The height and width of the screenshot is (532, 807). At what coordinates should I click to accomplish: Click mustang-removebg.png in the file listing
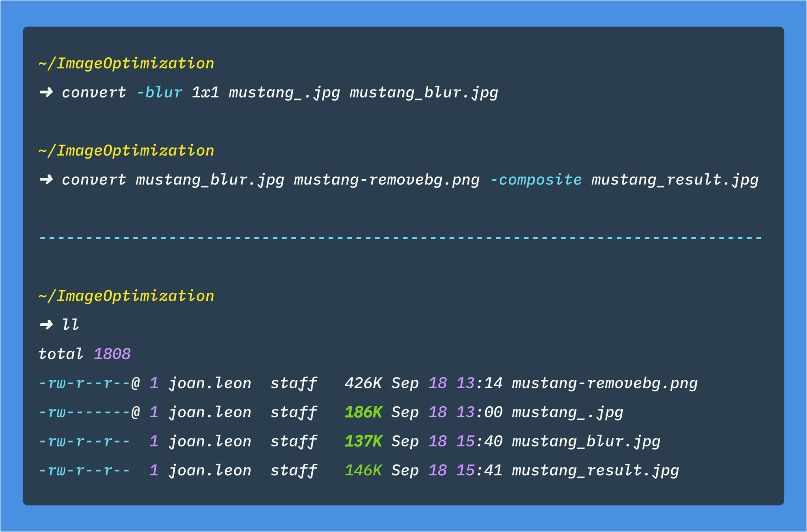point(604,383)
